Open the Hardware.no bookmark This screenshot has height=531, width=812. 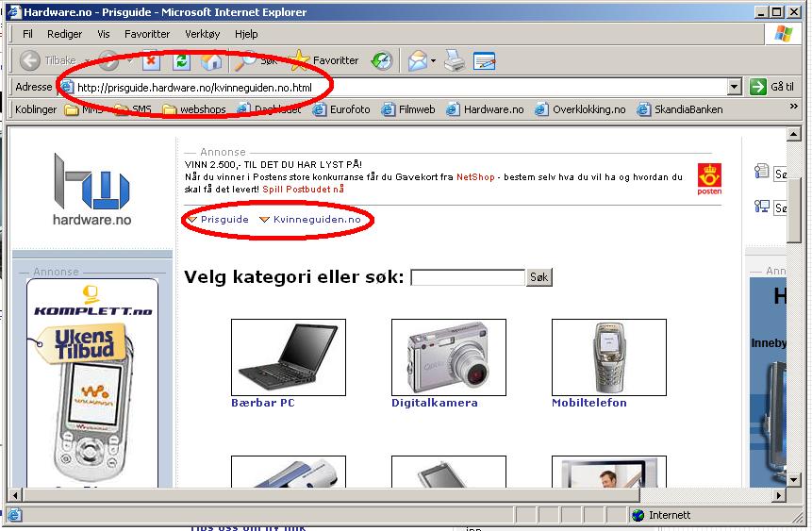[x=486, y=109]
